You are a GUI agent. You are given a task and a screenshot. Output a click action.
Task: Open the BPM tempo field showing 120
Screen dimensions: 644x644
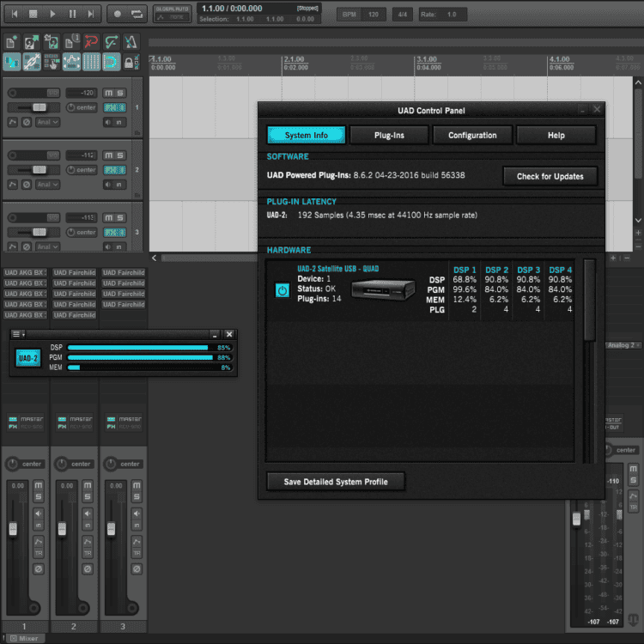click(374, 15)
